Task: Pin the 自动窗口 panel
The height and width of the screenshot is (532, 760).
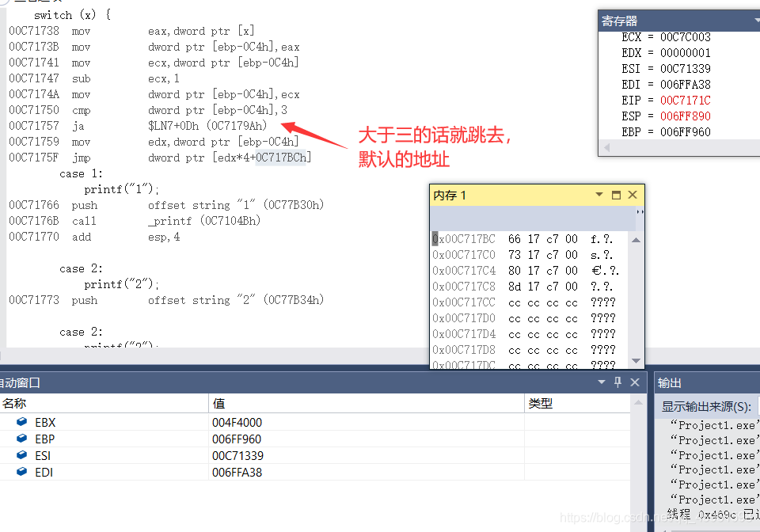Action: [618, 382]
